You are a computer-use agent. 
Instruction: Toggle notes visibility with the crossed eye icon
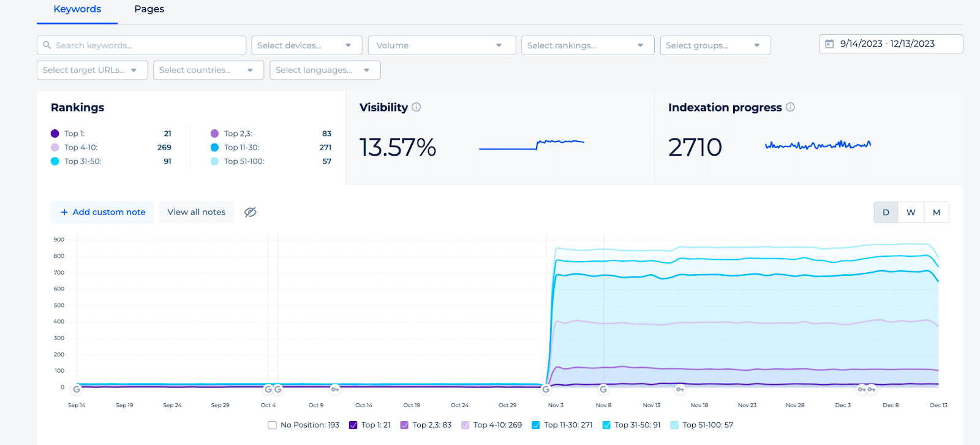(x=250, y=212)
